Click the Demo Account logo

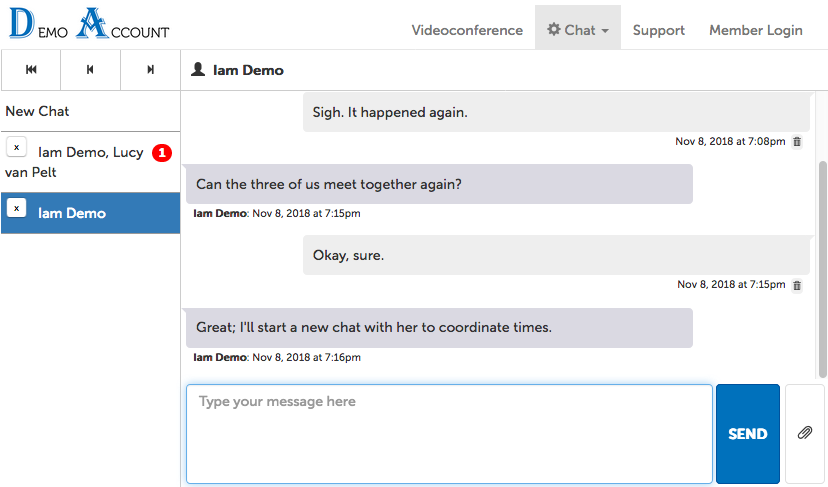point(89,25)
